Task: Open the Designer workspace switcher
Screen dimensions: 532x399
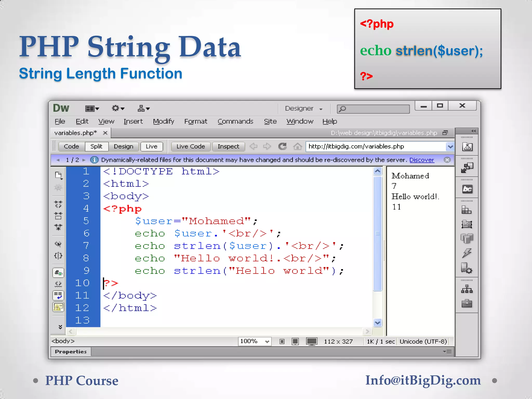Action: click(x=303, y=109)
